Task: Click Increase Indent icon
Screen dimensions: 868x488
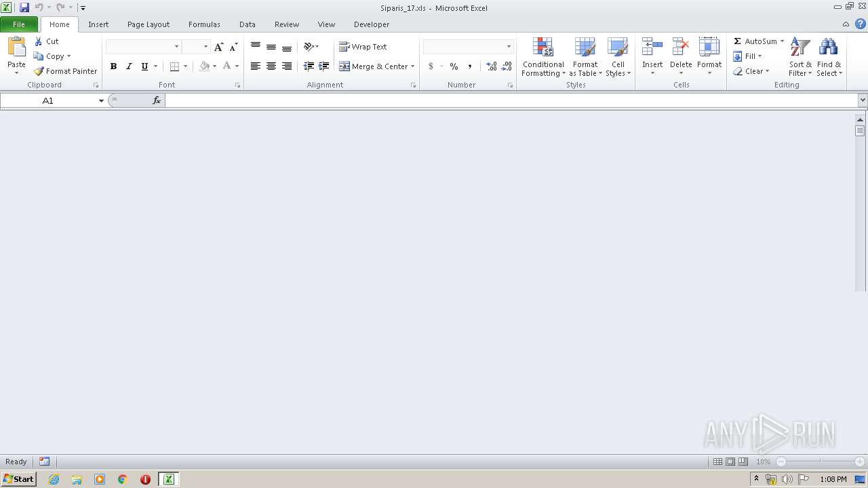Action: pos(324,66)
